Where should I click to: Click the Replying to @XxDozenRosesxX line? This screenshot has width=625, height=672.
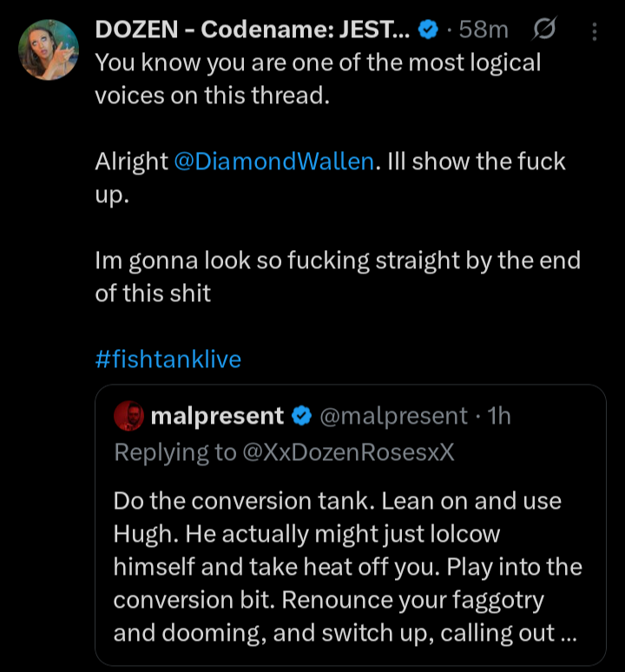(284, 452)
